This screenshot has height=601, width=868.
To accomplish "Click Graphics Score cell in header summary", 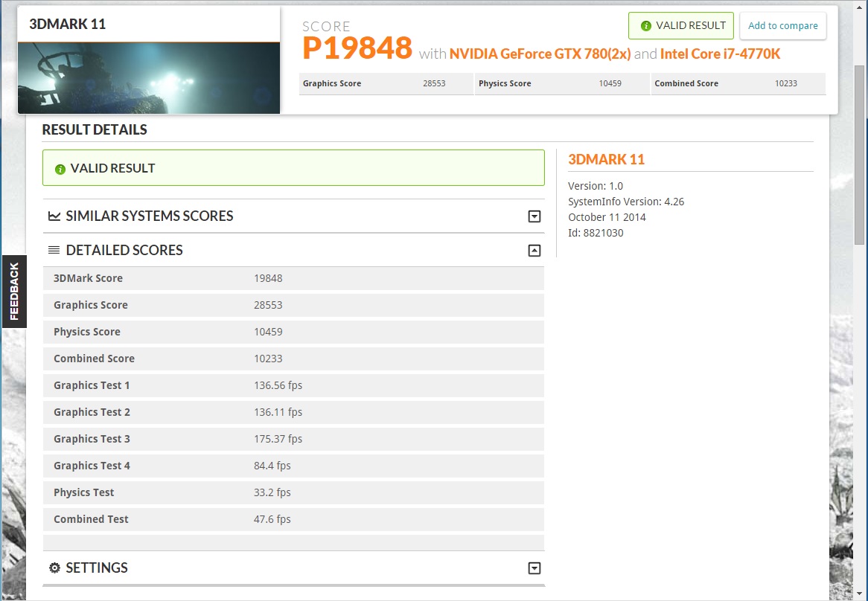I will 386,83.
